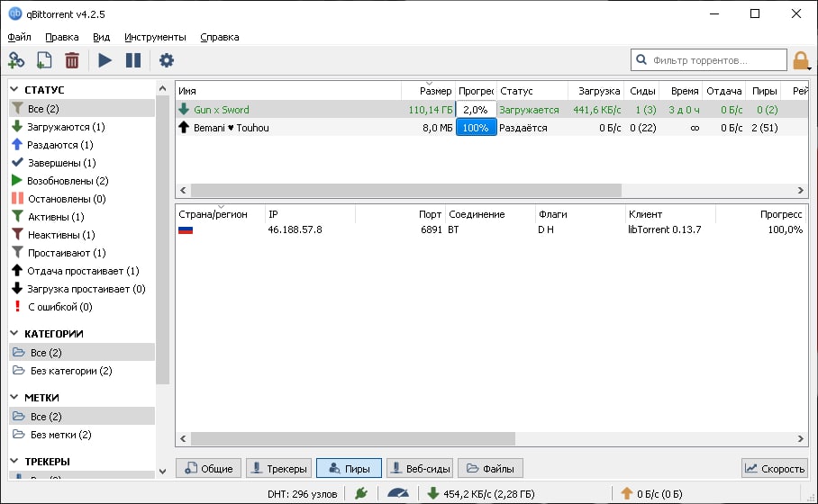Focus the torrent filter search field
Viewport: 818px width, 504px height.
tap(708, 60)
